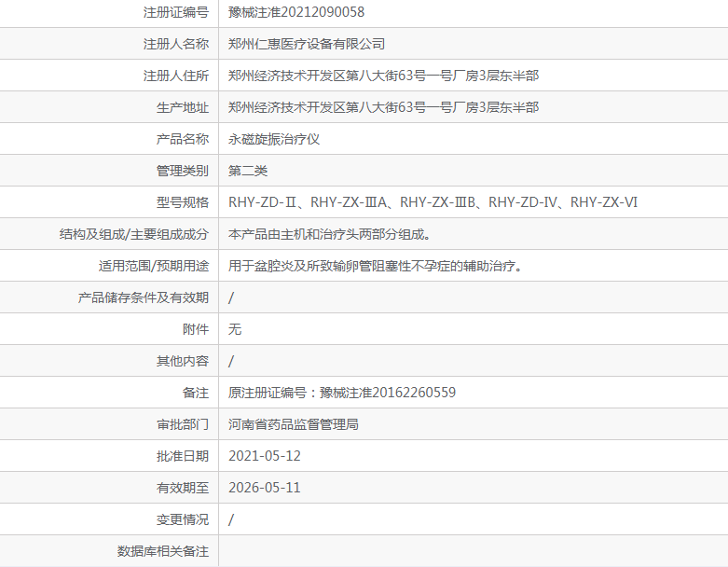Click remark 原注册证编号：豫械注准20162260559
Screen dimensions: 728x567
click(342, 393)
